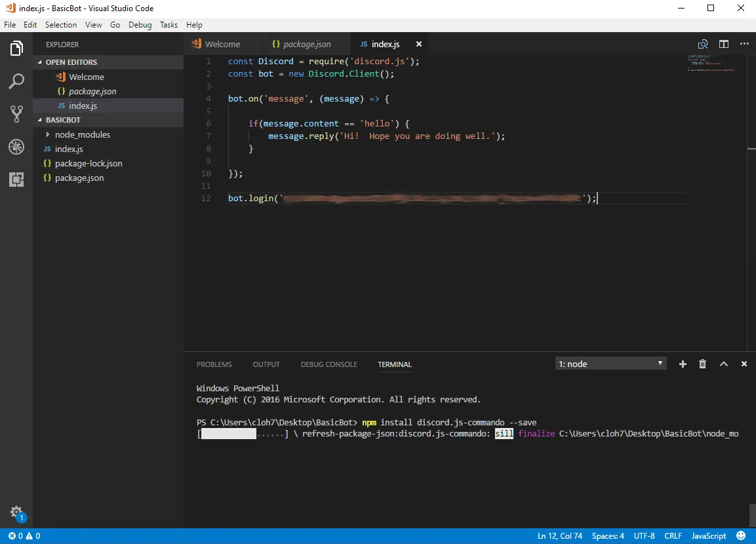Click 'Ln 12, Col 74' to go to line
Viewport: 756px width, 544px height.
click(x=559, y=535)
